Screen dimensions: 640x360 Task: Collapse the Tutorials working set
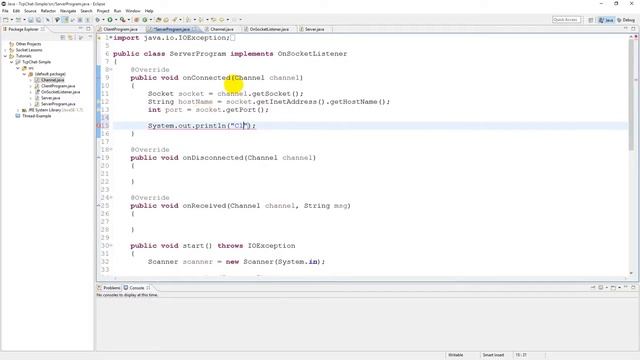tap(6, 56)
